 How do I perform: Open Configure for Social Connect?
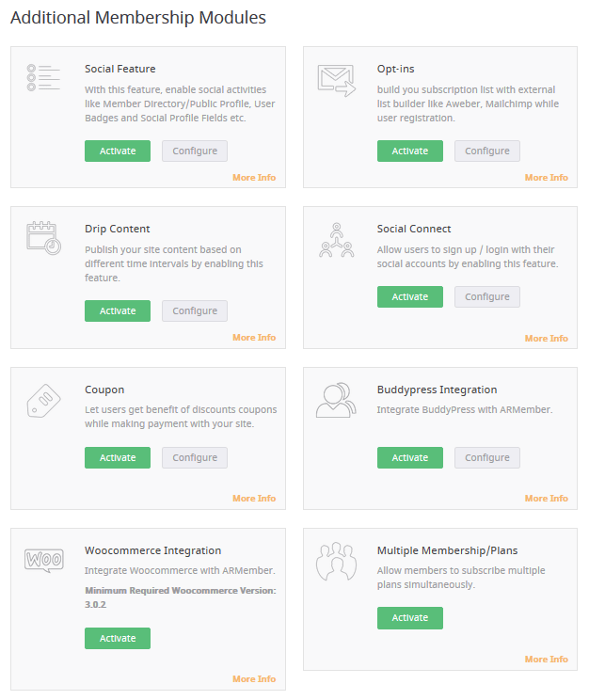tap(487, 297)
